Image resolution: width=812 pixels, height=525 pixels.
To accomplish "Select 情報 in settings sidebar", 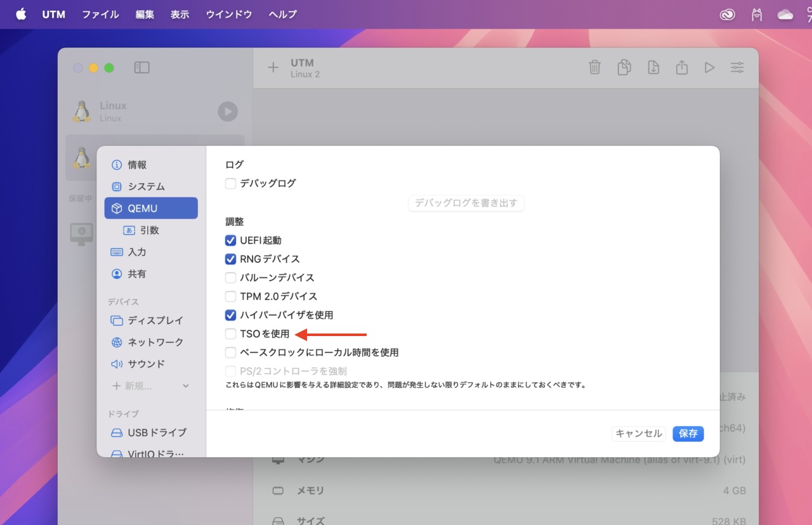I will coord(151,165).
